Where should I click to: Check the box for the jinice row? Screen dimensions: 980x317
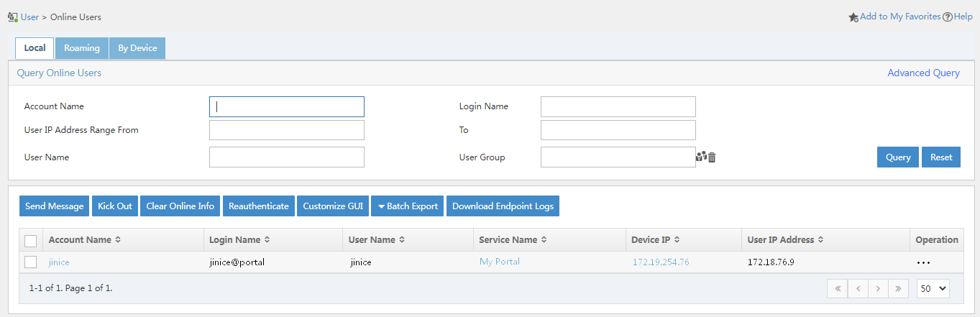[30, 262]
